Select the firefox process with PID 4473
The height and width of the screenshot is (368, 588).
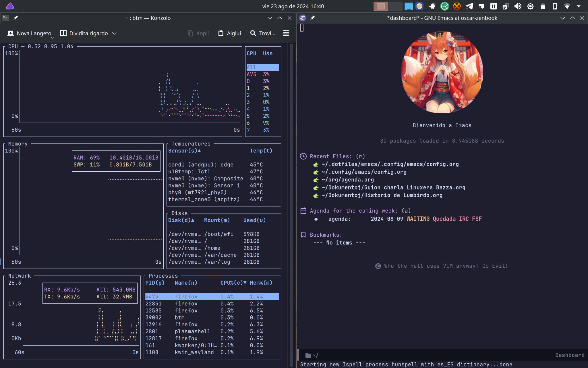point(212,297)
